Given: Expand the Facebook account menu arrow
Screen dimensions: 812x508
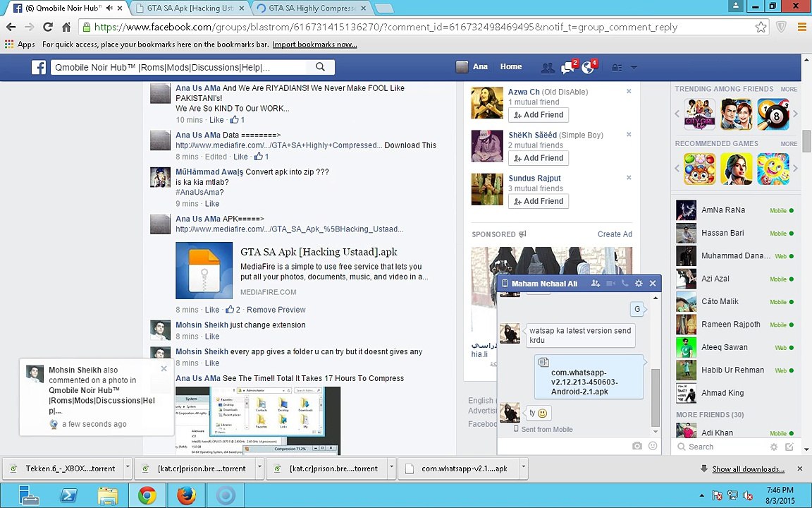Looking at the screenshot, I should 634,68.
